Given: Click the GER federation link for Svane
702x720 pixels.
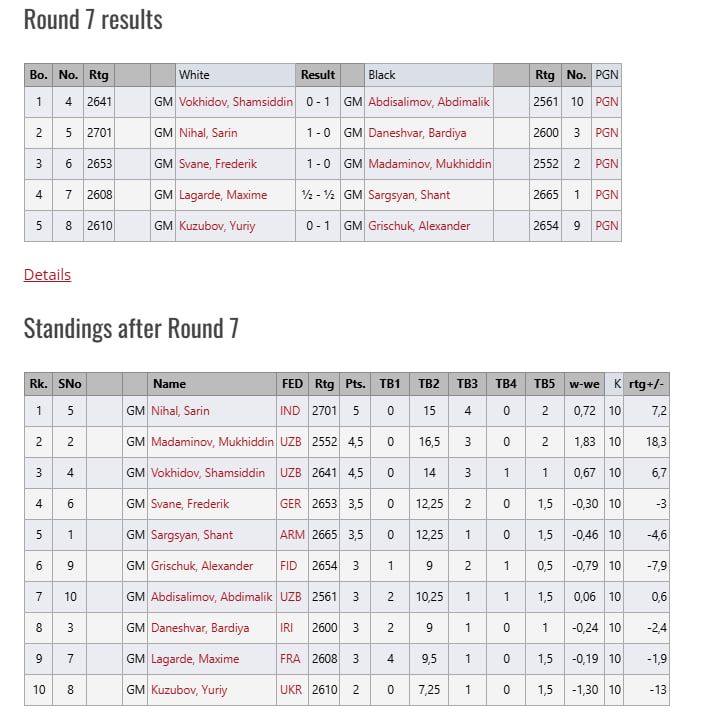Looking at the screenshot, I should click(x=291, y=504).
